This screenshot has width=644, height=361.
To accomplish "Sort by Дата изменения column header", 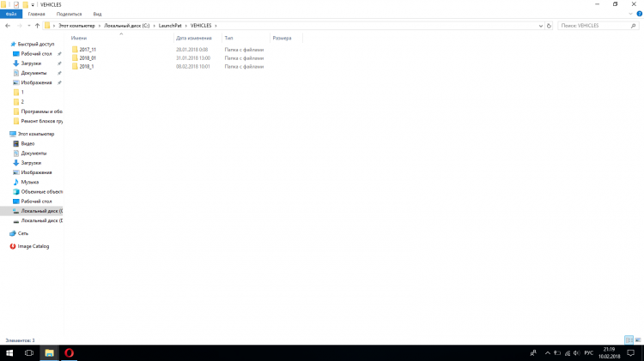I will click(193, 39).
